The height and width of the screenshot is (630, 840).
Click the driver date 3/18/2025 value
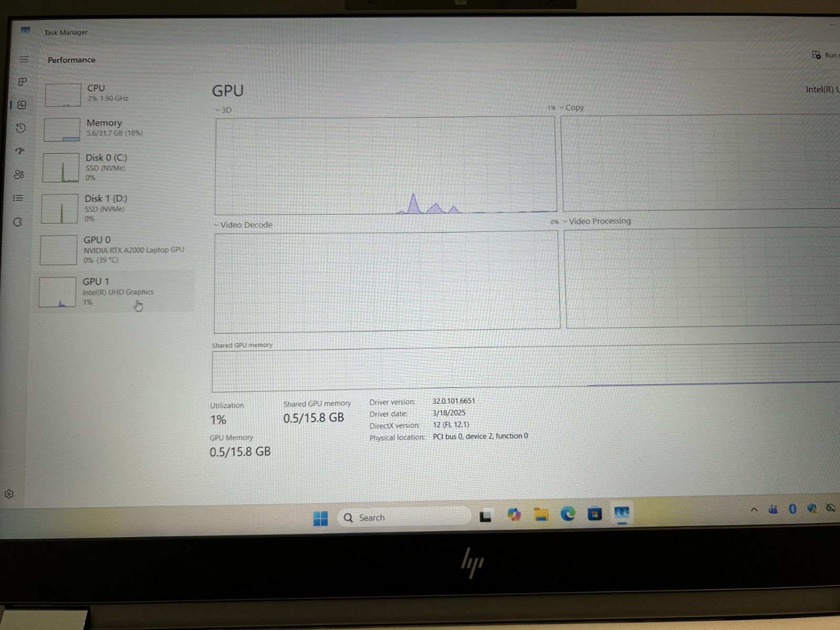449,413
